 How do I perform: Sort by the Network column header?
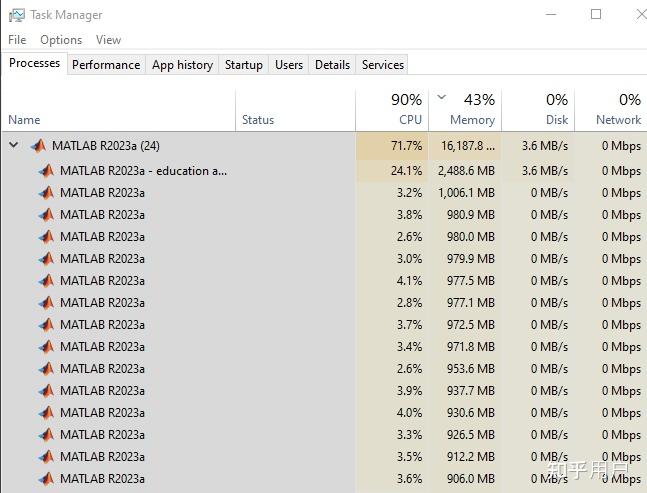click(611, 111)
